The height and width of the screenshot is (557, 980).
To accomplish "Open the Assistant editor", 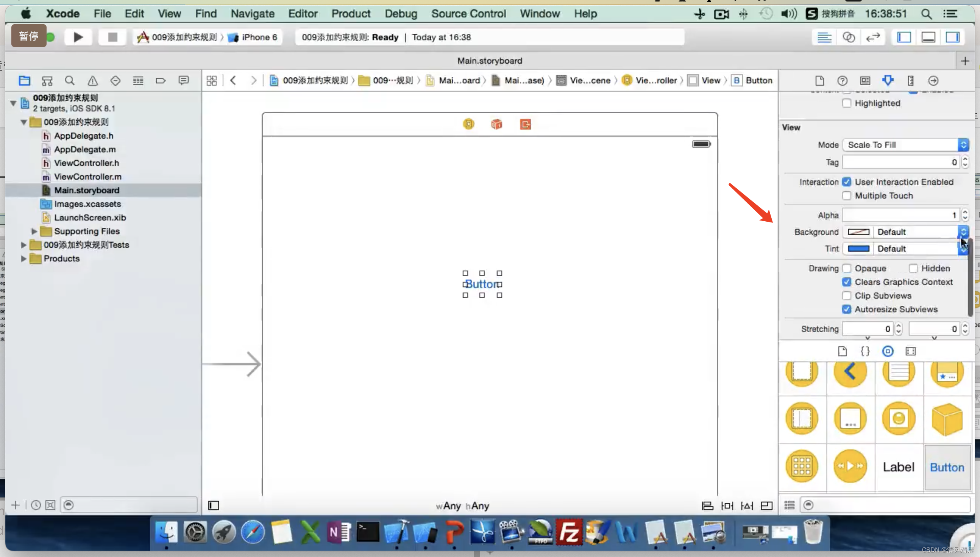I will coord(849,37).
